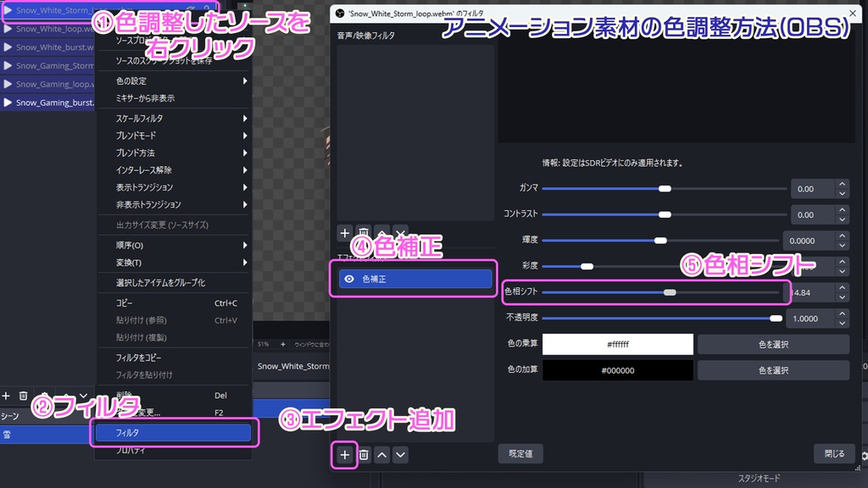
Task: Move the effect filter down with the down arrow
Action: [400, 455]
